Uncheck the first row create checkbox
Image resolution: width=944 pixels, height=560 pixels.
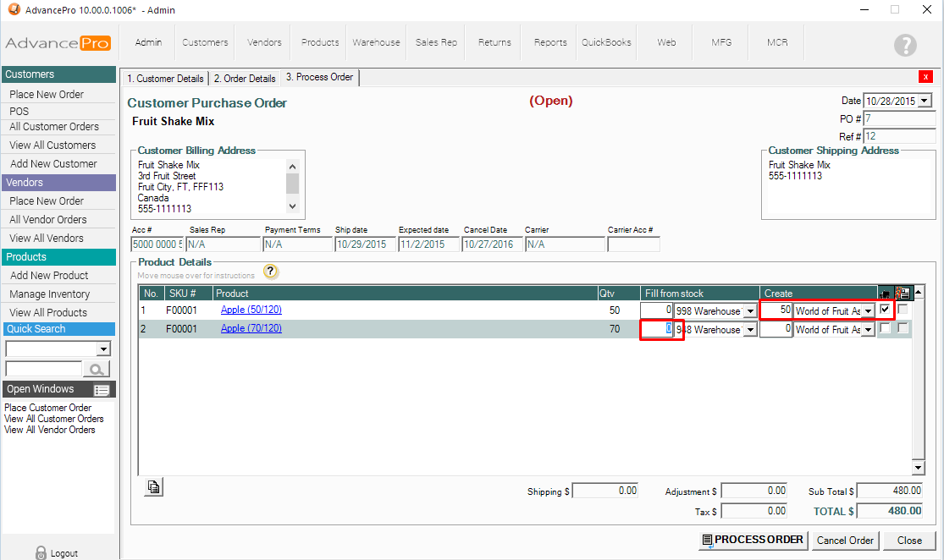886,310
